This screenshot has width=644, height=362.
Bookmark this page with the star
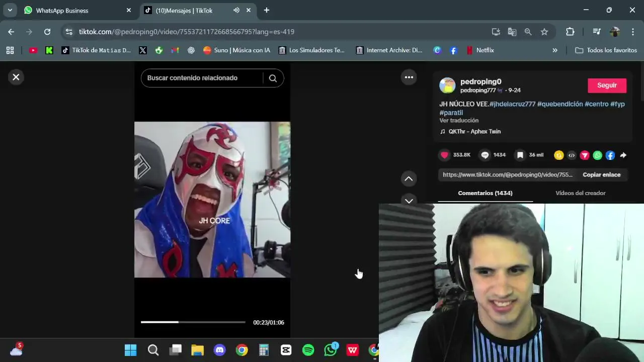(544, 32)
